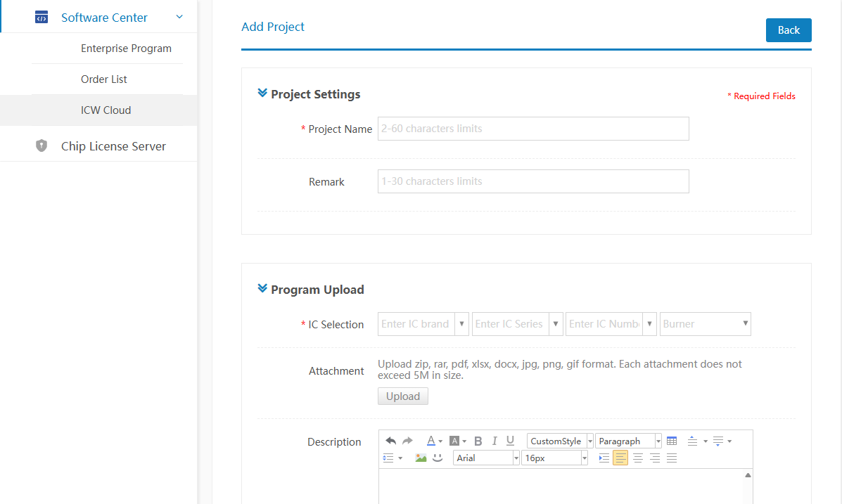
Task: Toggle bold formatting in the Description editor
Action: [478, 441]
